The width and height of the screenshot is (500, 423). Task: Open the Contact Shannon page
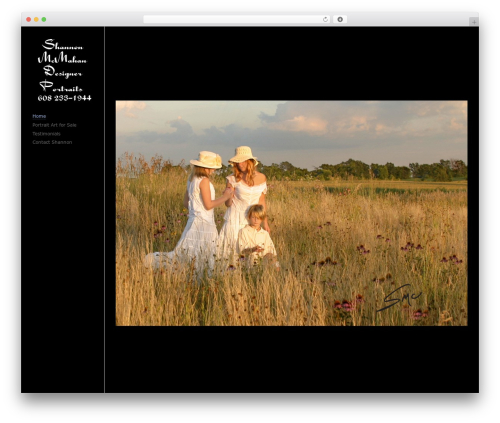52,142
